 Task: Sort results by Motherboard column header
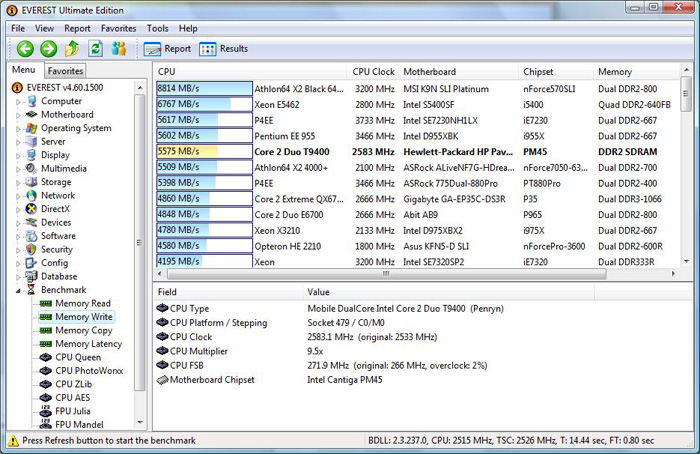tap(459, 72)
